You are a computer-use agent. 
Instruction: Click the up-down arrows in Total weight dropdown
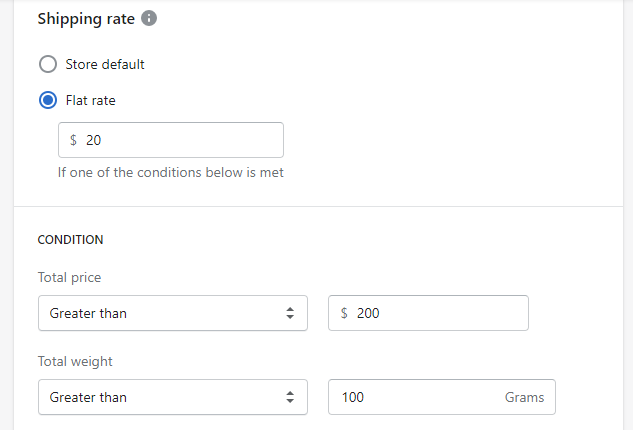(x=290, y=397)
